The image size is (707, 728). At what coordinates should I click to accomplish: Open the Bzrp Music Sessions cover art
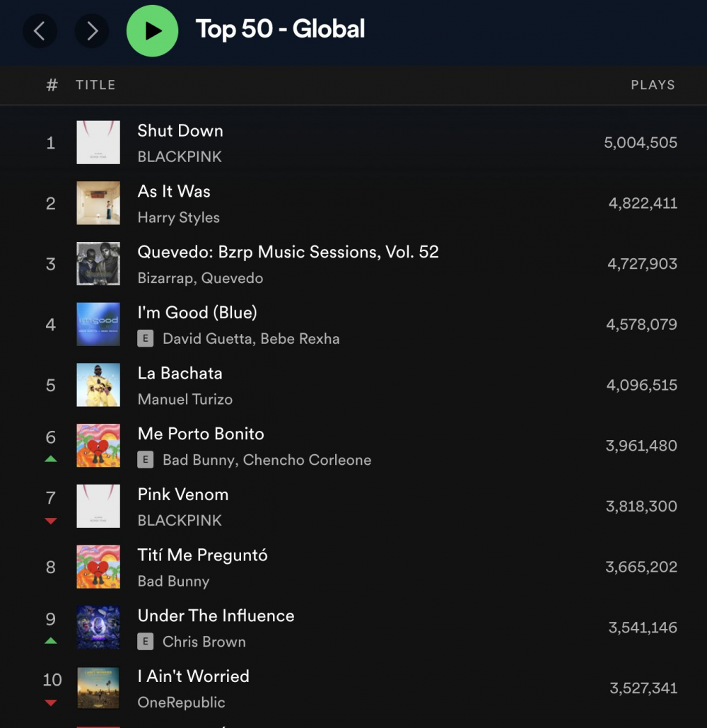click(98, 264)
